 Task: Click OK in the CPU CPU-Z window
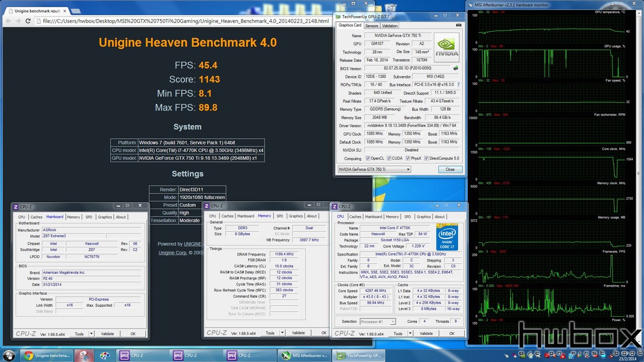pos(452,334)
